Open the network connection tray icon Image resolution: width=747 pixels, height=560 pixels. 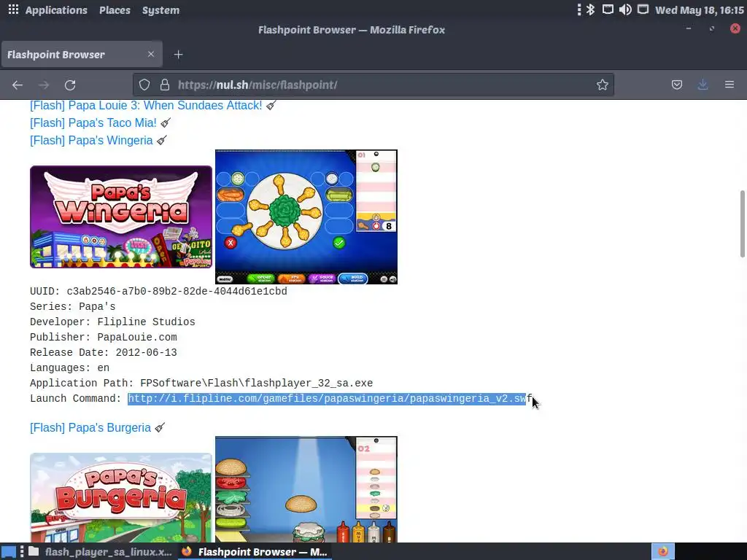pos(608,9)
